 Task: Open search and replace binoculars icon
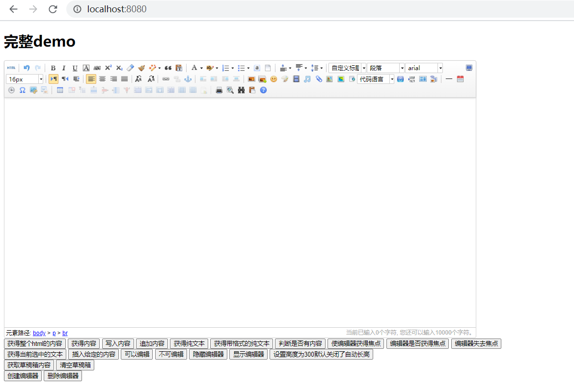(241, 90)
